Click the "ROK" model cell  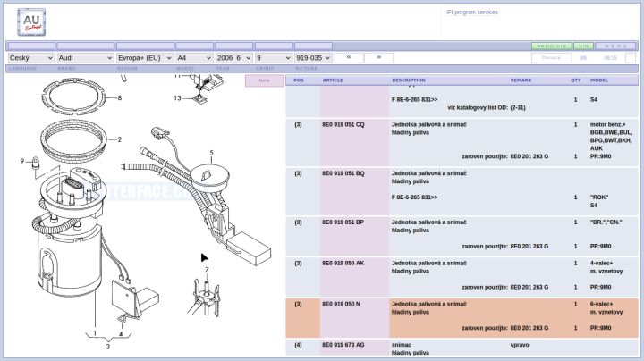click(599, 197)
